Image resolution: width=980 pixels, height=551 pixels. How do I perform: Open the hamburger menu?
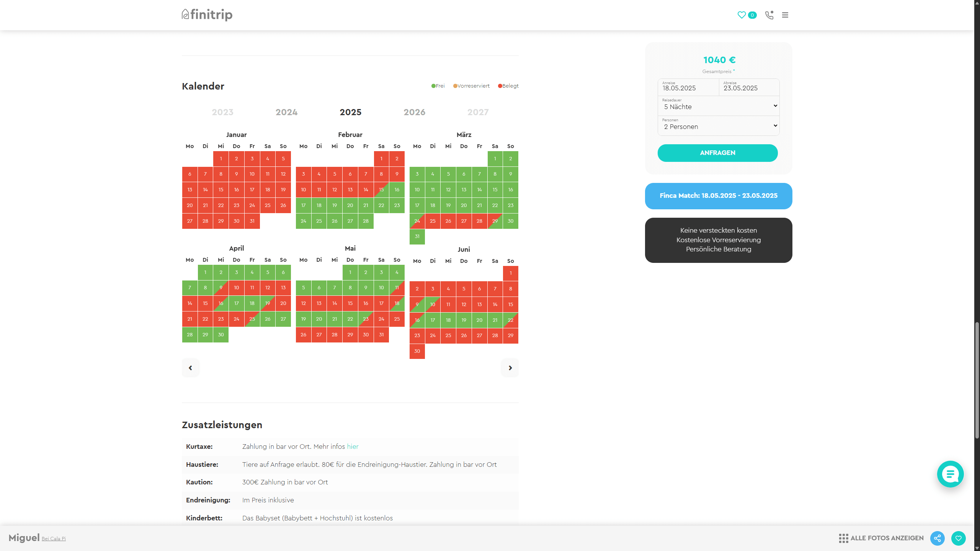click(785, 15)
